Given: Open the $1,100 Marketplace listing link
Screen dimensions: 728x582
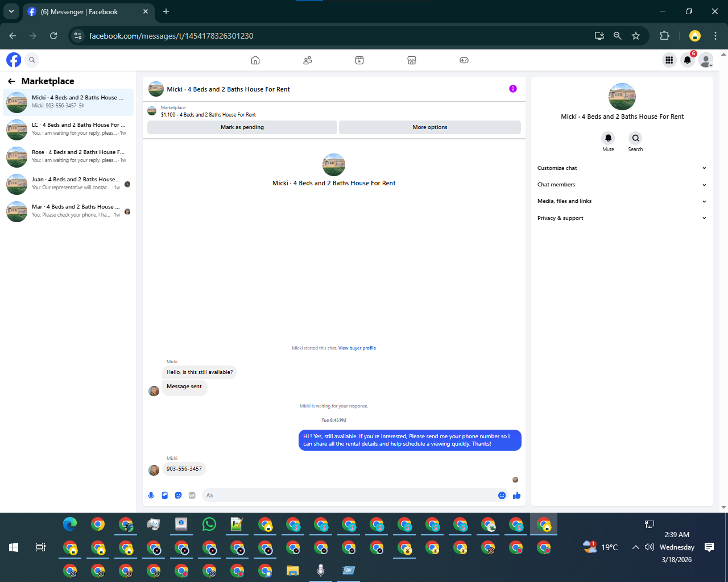Looking at the screenshot, I should (208, 115).
